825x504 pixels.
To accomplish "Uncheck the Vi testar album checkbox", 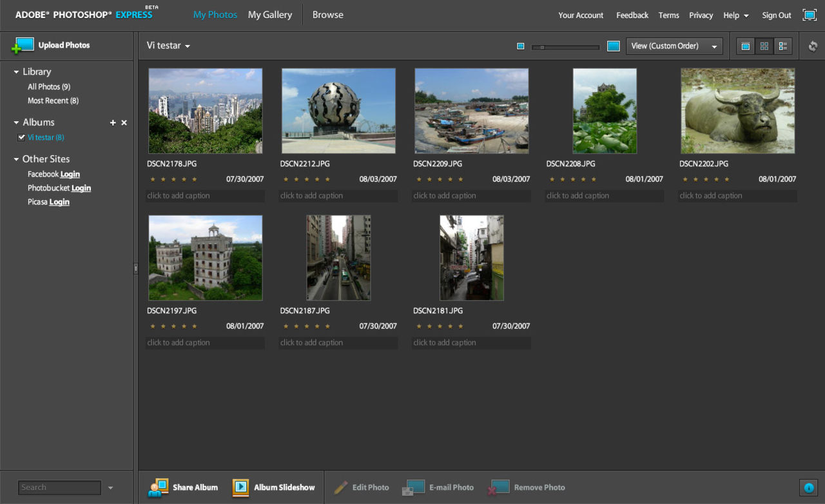I will point(21,137).
